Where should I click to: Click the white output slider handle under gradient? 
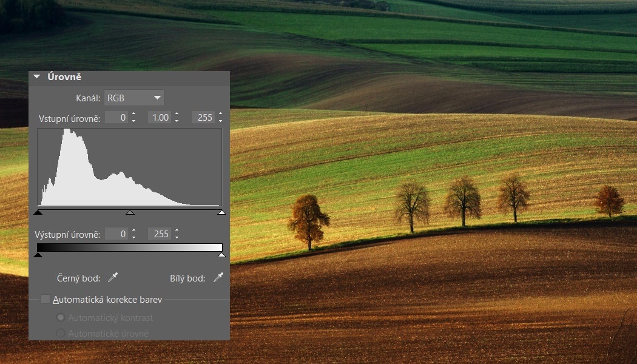tap(221, 255)
